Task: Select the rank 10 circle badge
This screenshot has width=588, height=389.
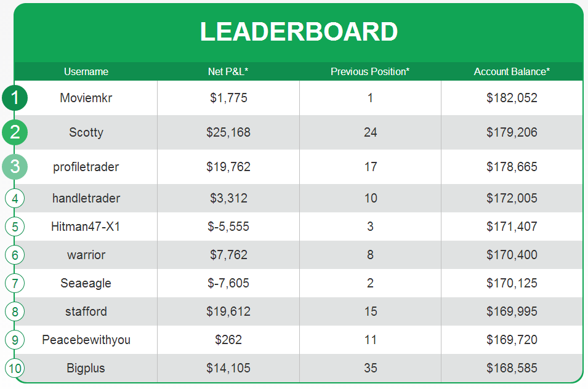Action: point(15,368)
